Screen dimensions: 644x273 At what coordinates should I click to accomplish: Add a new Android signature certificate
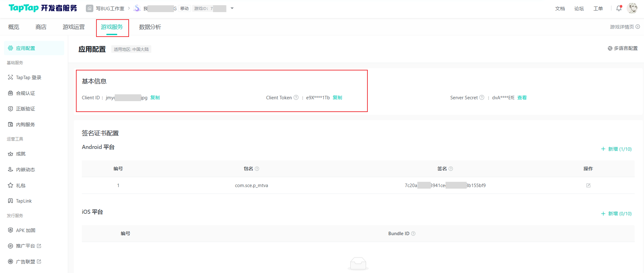[616, 149]
